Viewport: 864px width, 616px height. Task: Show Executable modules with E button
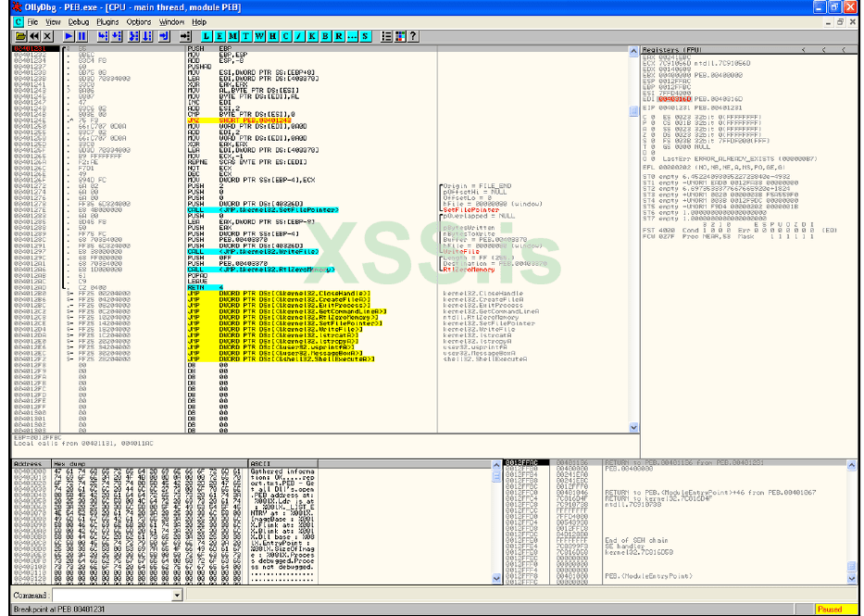[x=219, y=36]
